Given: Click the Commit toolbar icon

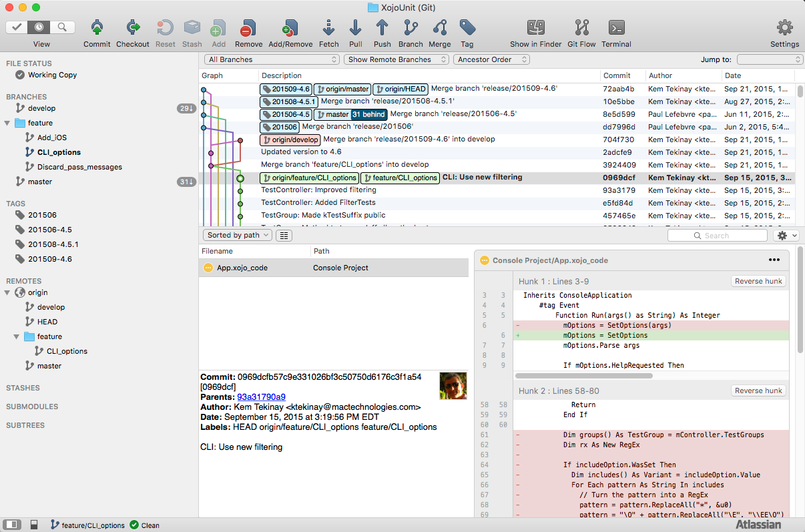Looking at the screenshot, I should [97, 27].
